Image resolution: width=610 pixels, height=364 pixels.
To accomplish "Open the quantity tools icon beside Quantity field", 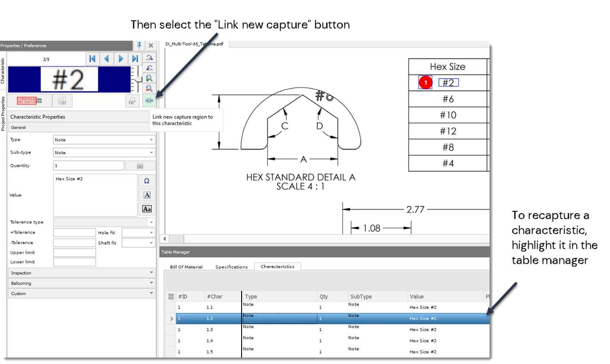I will click(140, 165).
